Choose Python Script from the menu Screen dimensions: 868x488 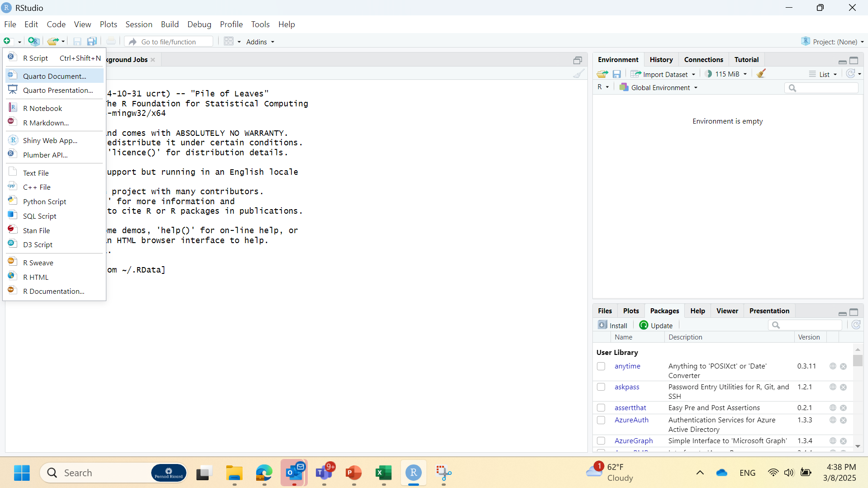(x=54, y=201)
